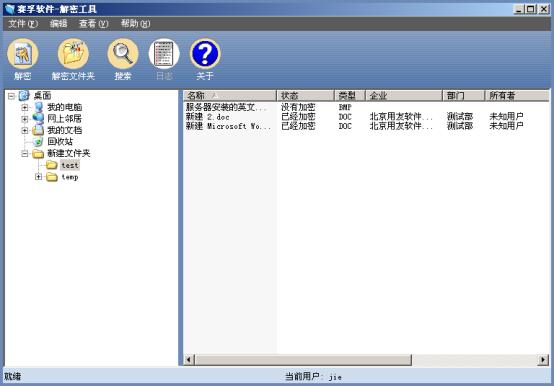
Task: Minimize the 解密工具 window
Action: point(518,9)
